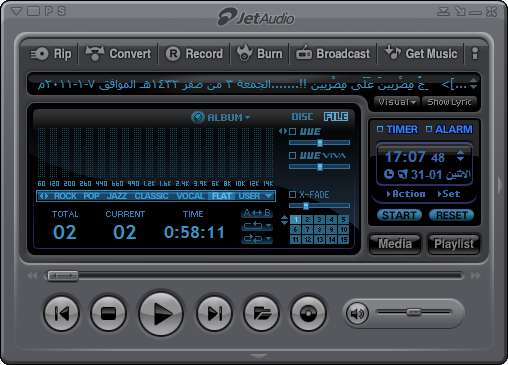This screenshot has width=508, height=365.
Task: Open the Playlist window
Action: (x=454, y=244)
